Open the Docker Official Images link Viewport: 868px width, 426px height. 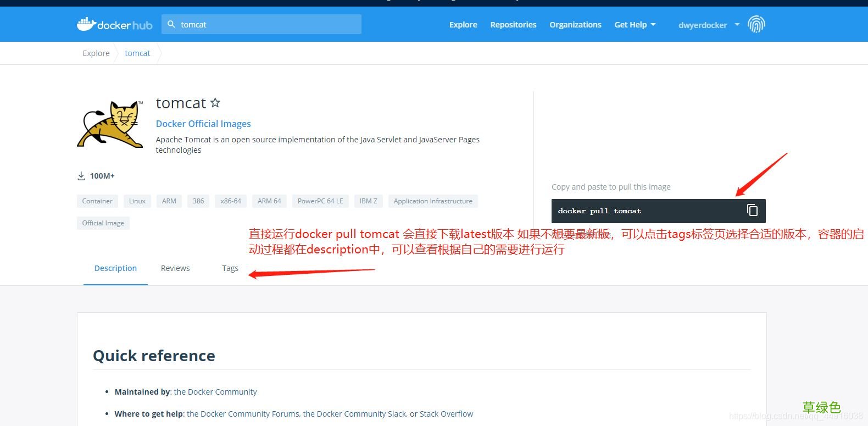pyautogui.click(x=203, y=124)
